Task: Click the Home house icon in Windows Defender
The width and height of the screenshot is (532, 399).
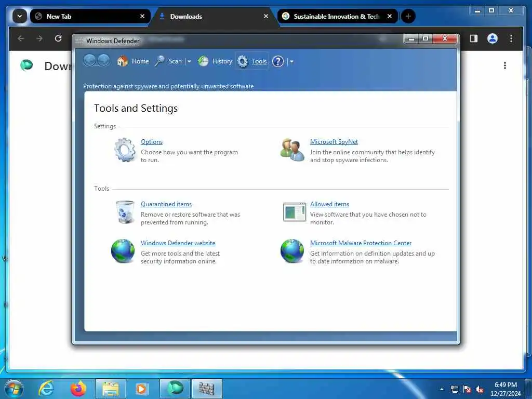Action: (122, 61)
